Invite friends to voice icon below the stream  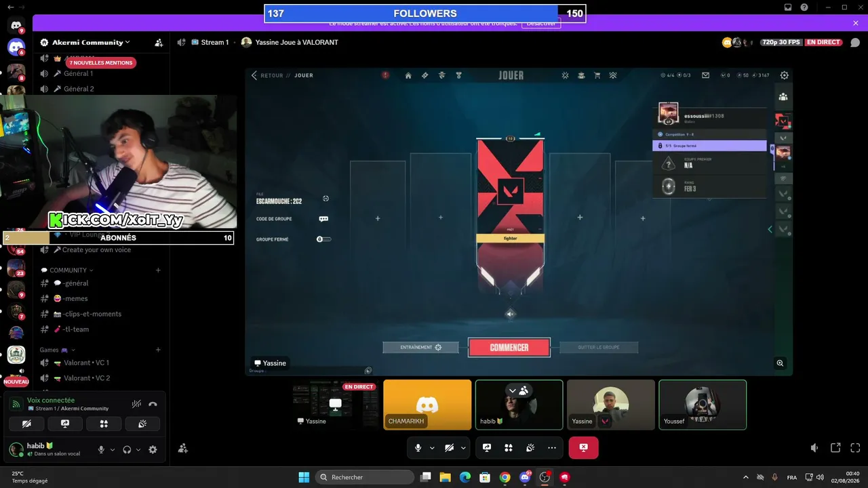(x=183, y=448)
